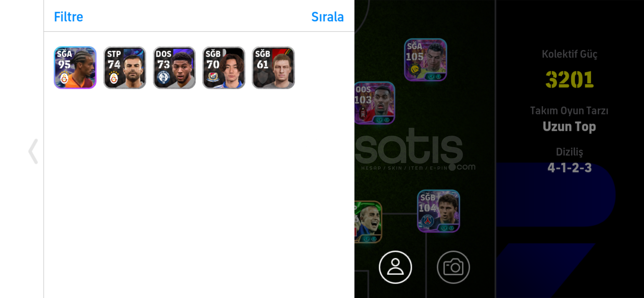Screen dimensions: 644x298
Task: Select the SĞA 95 Galatasaray player card
Action: (75, 68)
